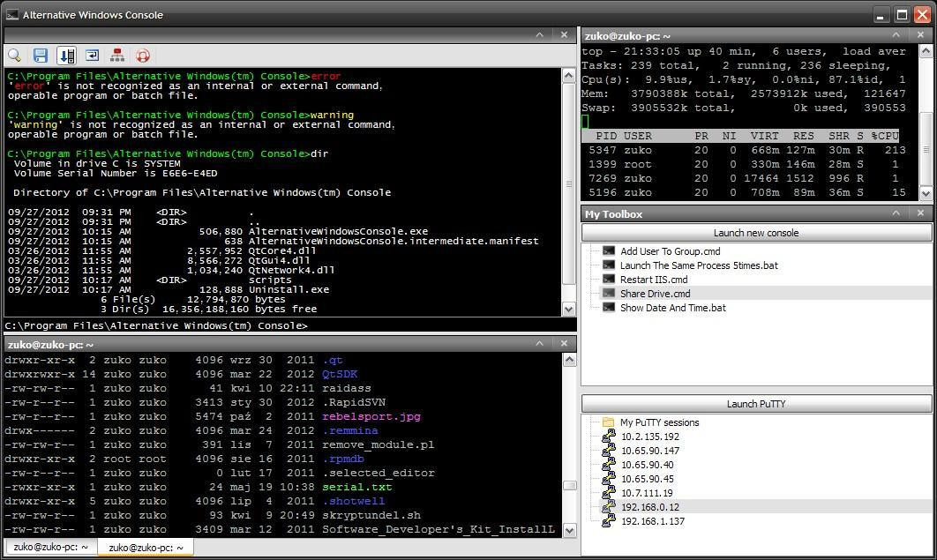Image resolution: width=937 pixels, height=560 pixels.
Task: Click the PuTTY icon for 10.2.135.192
Action: 609,437
